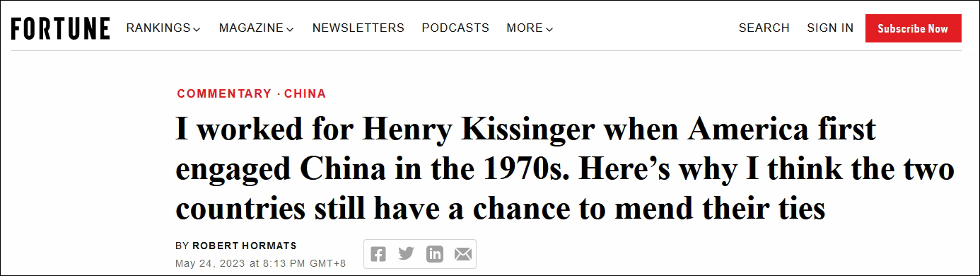Image resolution: width=980 pixels, height=276 pixels.
Task: Open the Commentary category link
Action: pos(224,93)
